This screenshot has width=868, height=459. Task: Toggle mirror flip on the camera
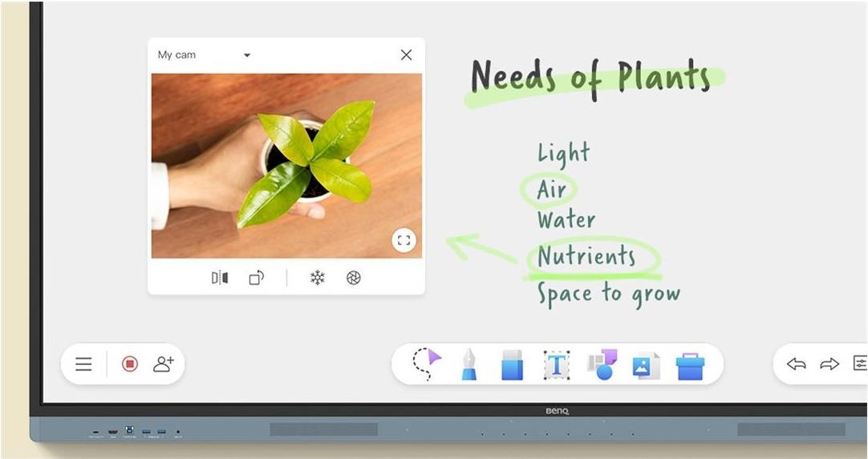[220, 278]
